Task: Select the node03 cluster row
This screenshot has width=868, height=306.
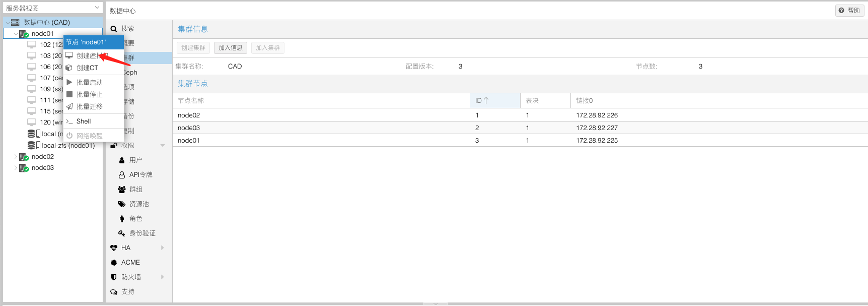Action: (520, 128)
